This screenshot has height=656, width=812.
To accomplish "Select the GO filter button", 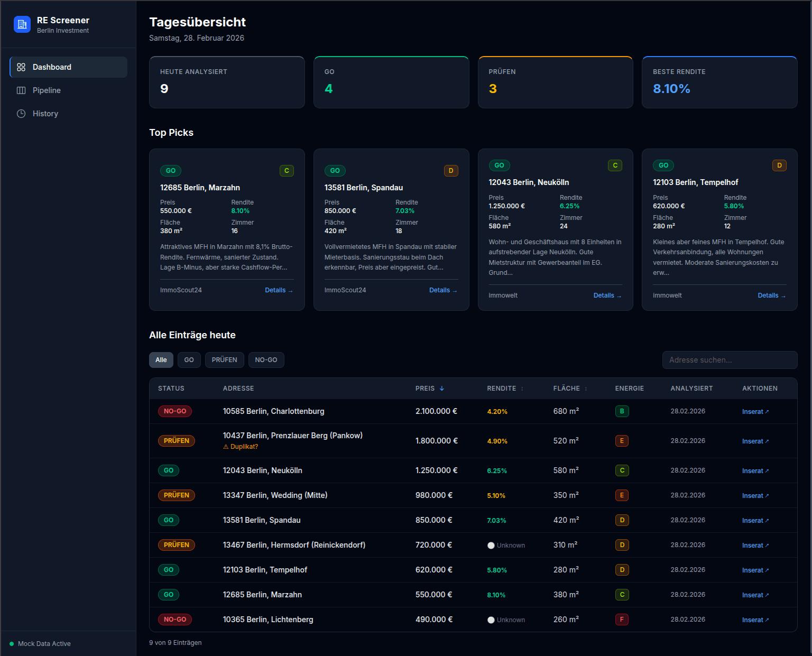I will click(x=189, y=360).
